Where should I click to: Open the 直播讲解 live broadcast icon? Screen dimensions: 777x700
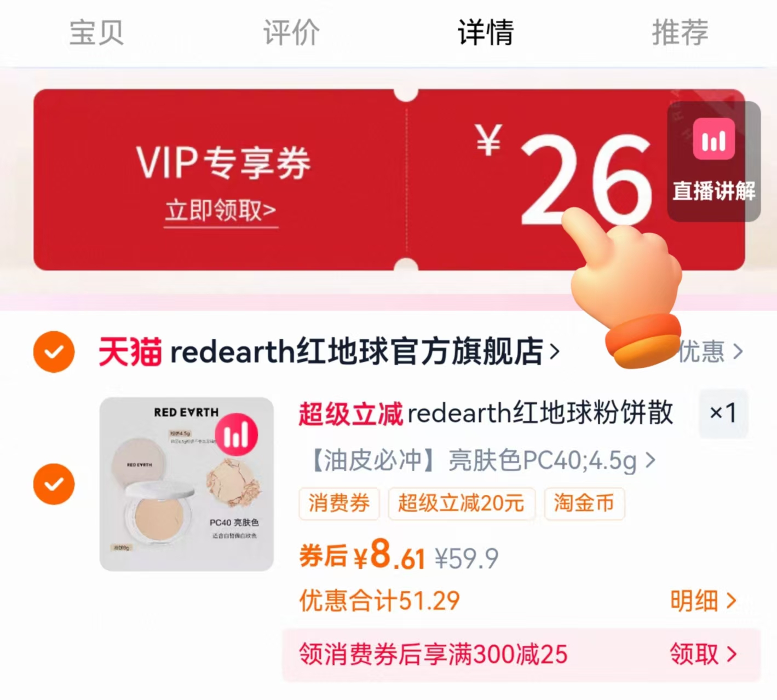pyautogui.click(x=713, y=161)
